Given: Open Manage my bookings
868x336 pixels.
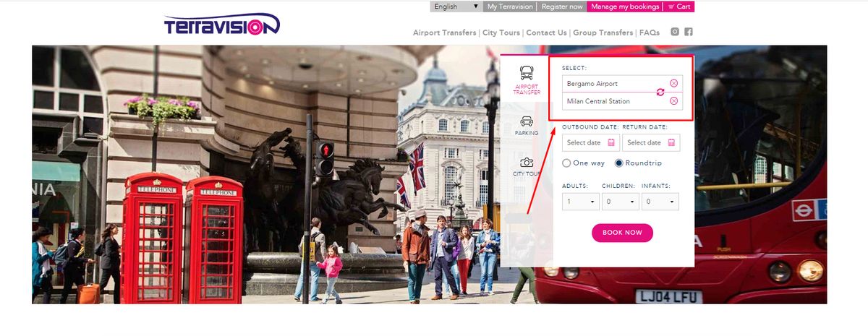Looking at the screenshot, I should coord(625,7).
